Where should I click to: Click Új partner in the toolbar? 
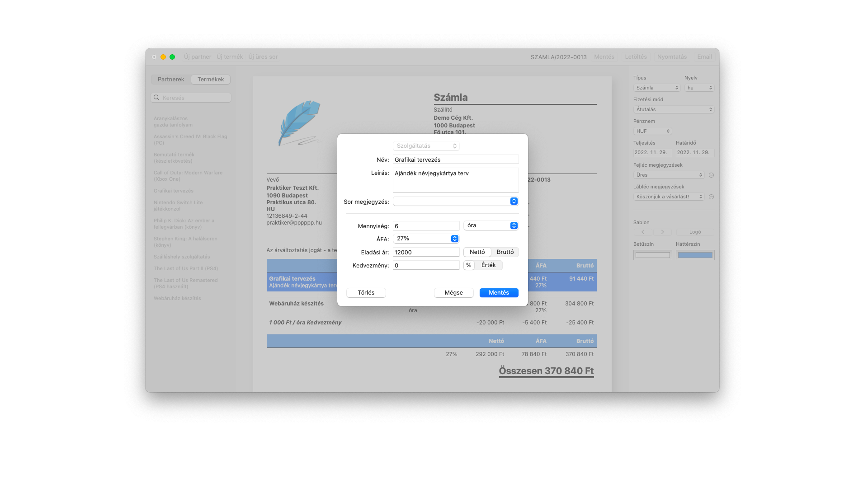[198, 56]
